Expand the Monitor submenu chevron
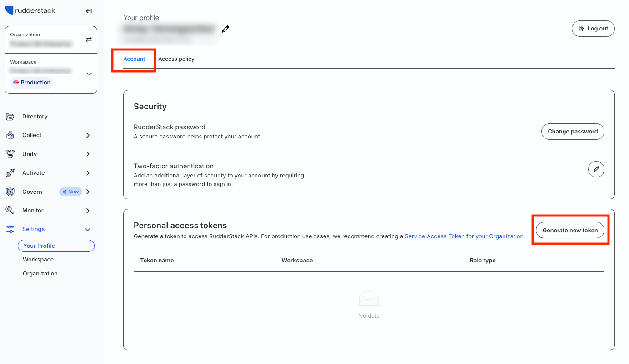Screen dimensions: 629x364 click(x=88, y=211)
